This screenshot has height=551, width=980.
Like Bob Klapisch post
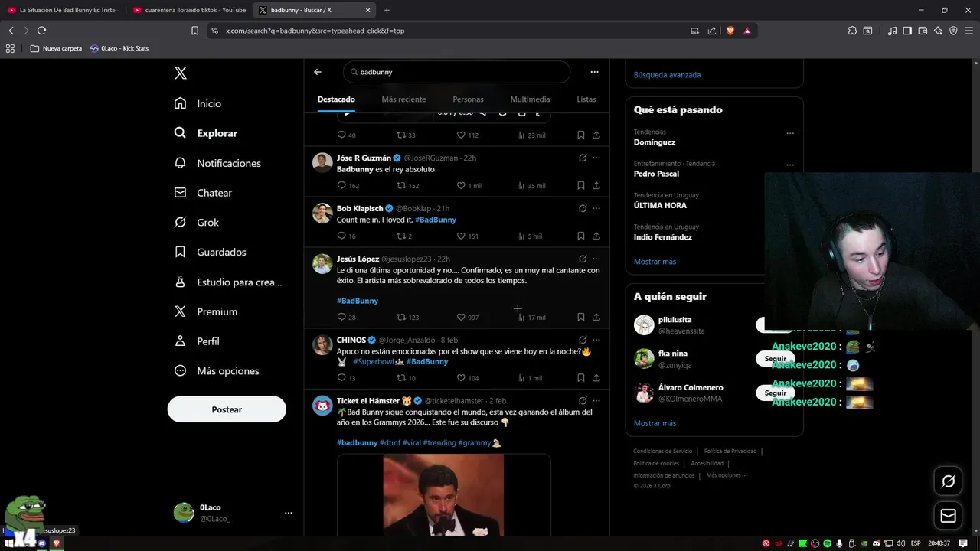click(x=461, y=236)
